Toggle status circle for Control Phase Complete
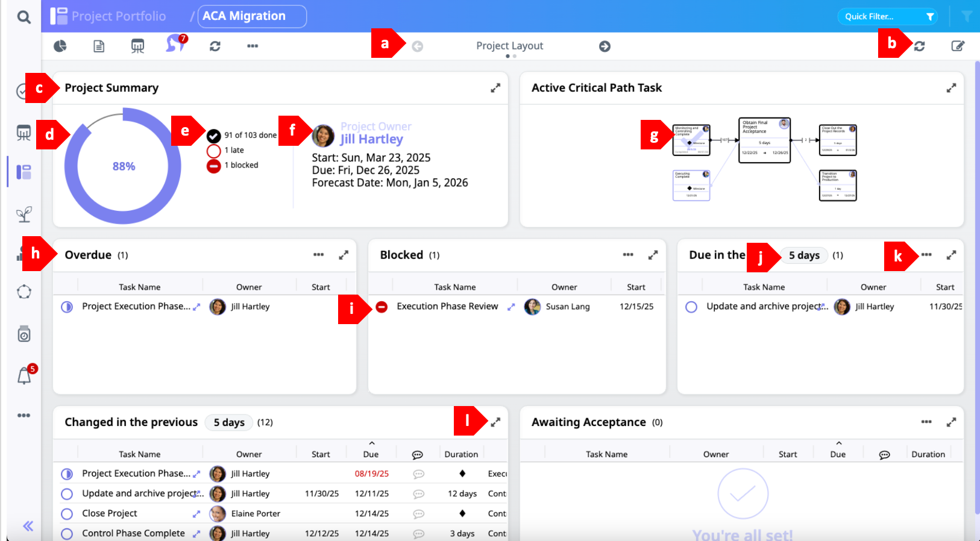This screenshot has width=980, height=541. pyautogui.click(x=67, y=534)
